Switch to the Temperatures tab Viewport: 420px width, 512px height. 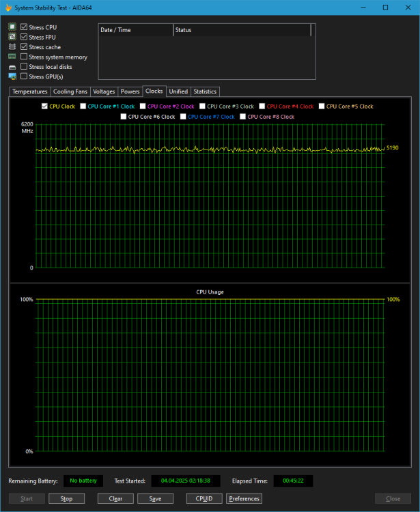coord(30,91)
